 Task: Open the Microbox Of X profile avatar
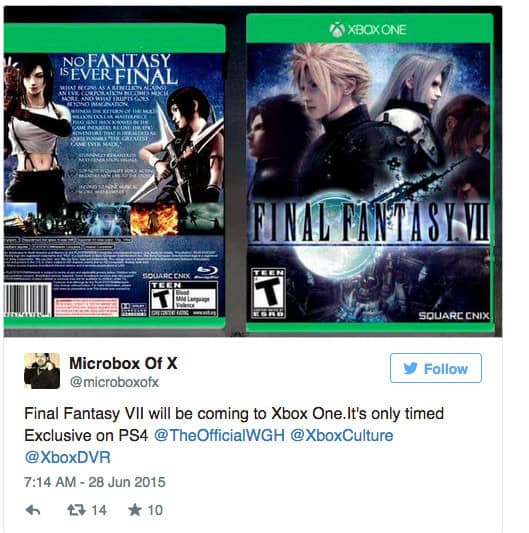tap(42, 371)
